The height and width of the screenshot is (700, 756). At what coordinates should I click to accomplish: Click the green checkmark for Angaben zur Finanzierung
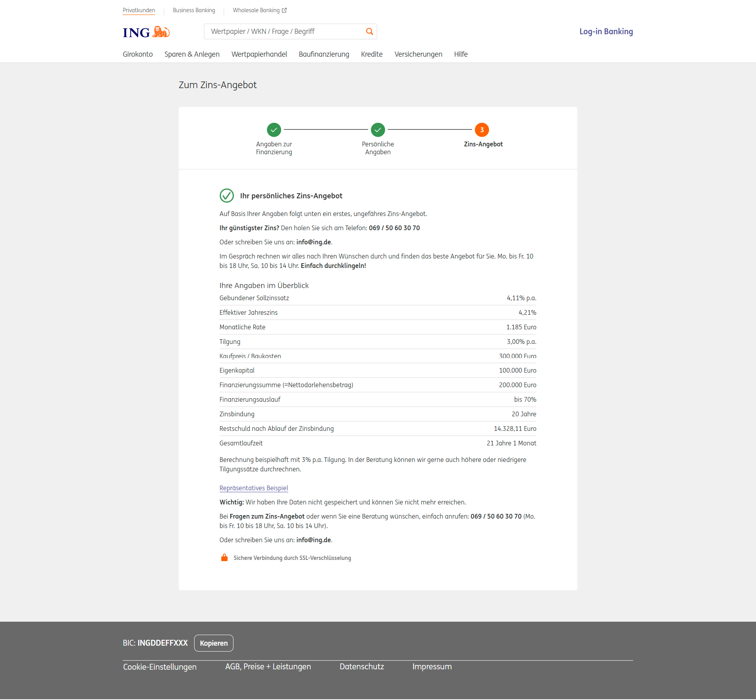[x=274, y=130]
